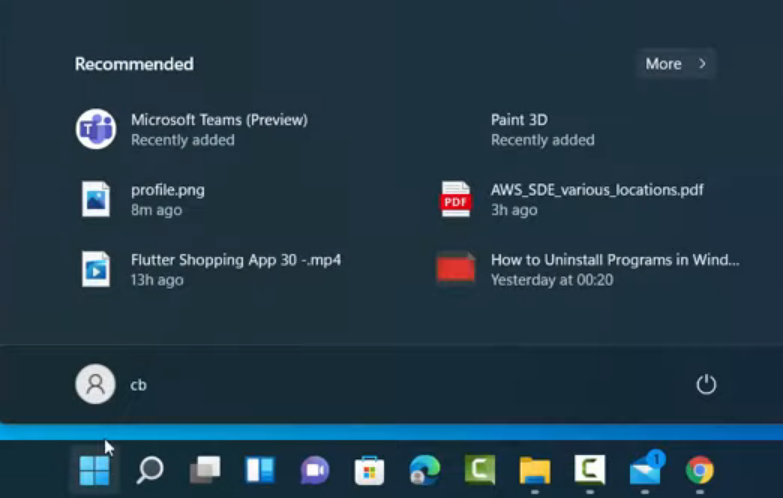
Task: Open Search from the taskbar
Action: coord(150,470)
